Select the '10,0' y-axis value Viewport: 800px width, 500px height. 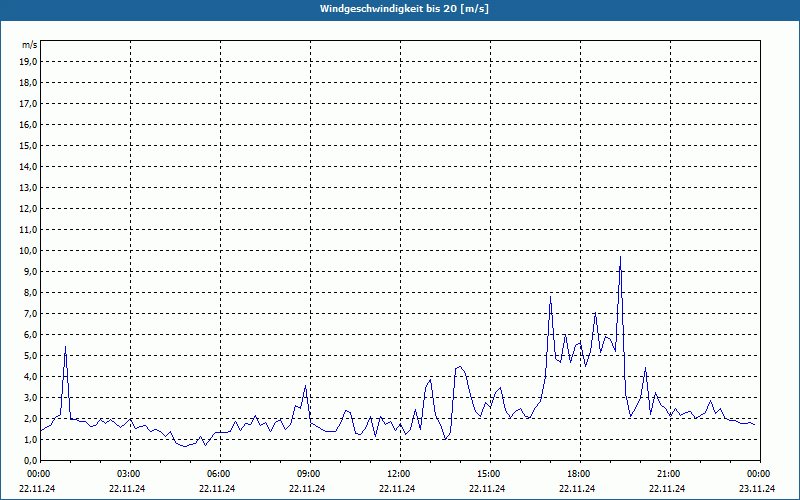(28, 251)
